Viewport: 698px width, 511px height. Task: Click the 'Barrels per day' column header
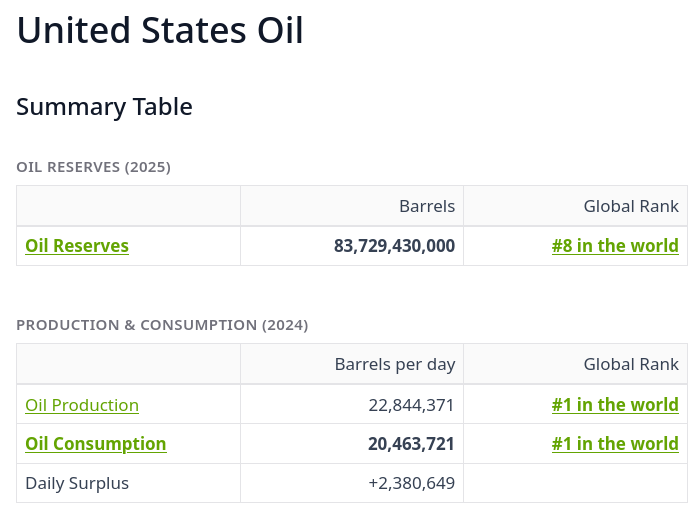point(395,365)
